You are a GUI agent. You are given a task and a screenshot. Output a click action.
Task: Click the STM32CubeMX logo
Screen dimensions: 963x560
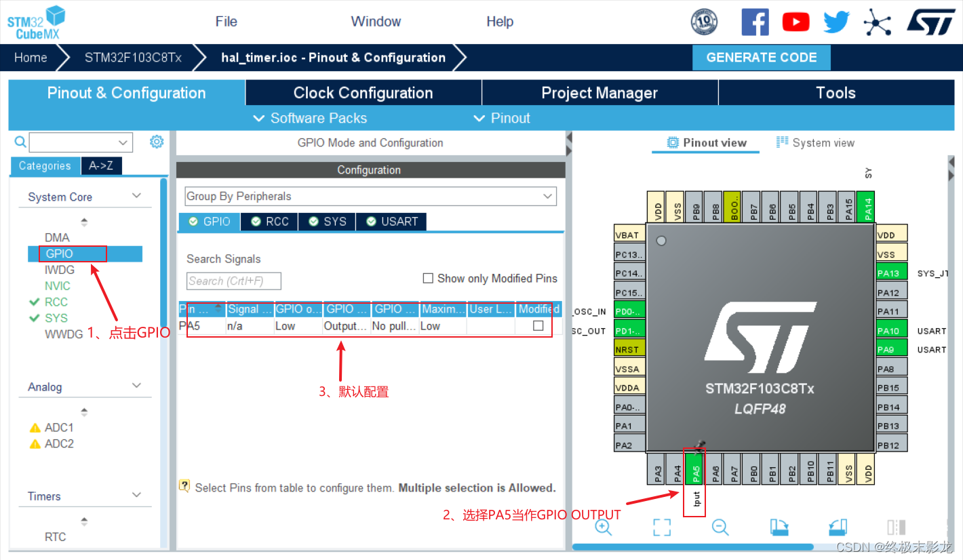point(37,23)
